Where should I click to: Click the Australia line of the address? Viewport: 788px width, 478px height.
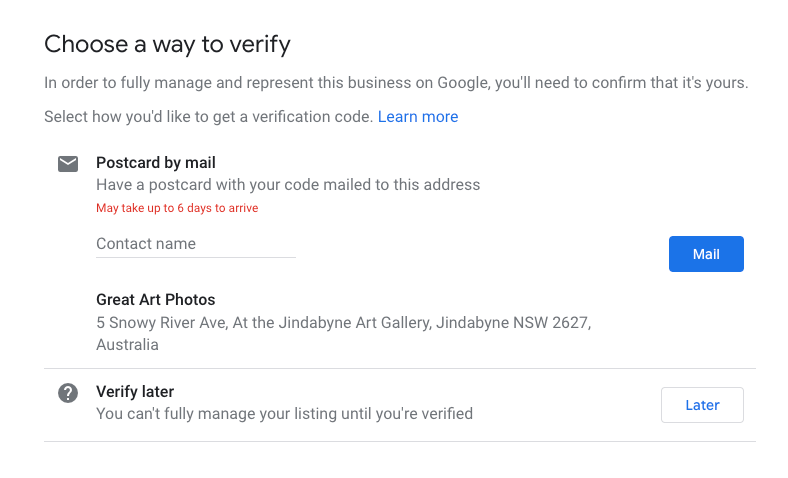click(127, 345)
